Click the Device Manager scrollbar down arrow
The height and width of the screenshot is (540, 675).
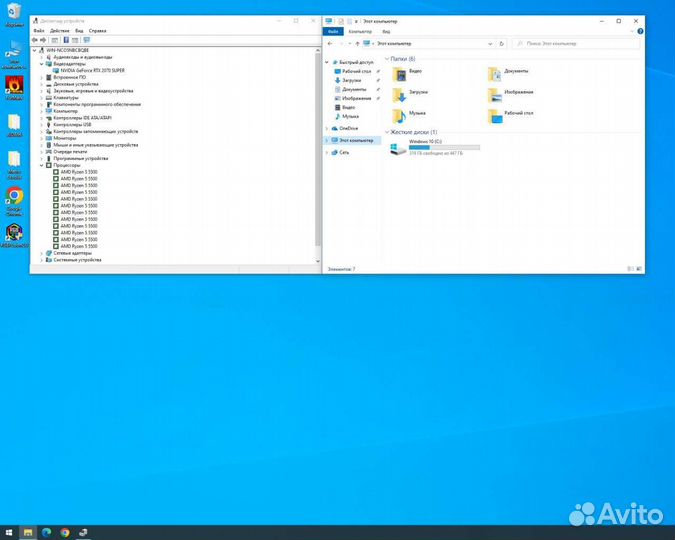[318, 261]
